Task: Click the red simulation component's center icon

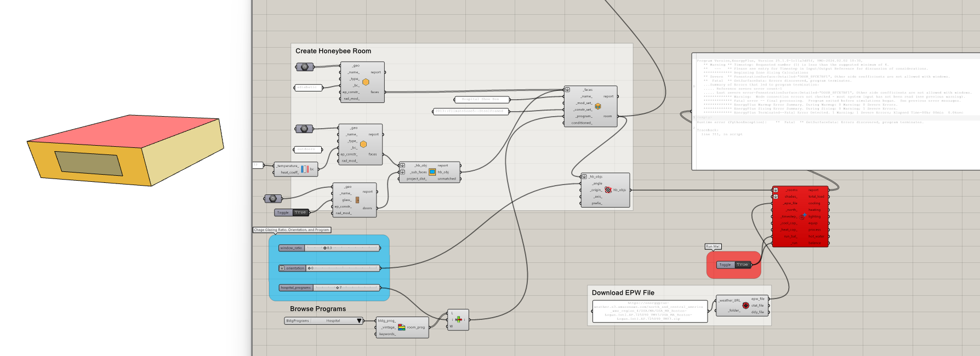Action: [x=803, y=216]
